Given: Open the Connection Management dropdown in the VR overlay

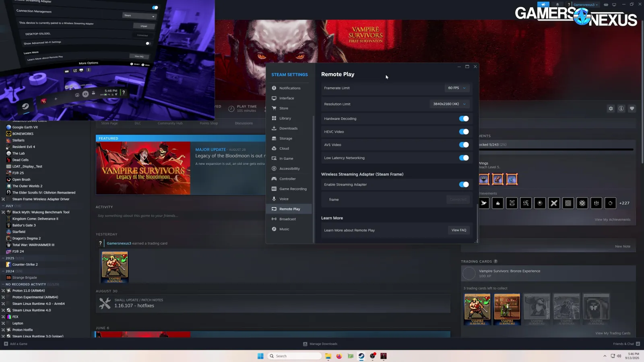Looking at the screenshot, I should click(x=139, y=16).
